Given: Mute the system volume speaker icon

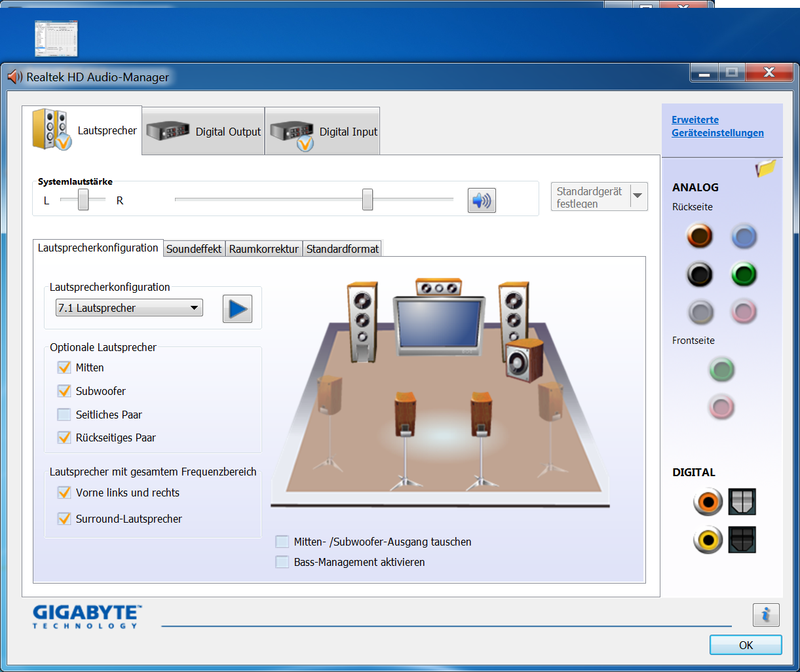Looking at the screenshot, I should (x=482, y=200).
